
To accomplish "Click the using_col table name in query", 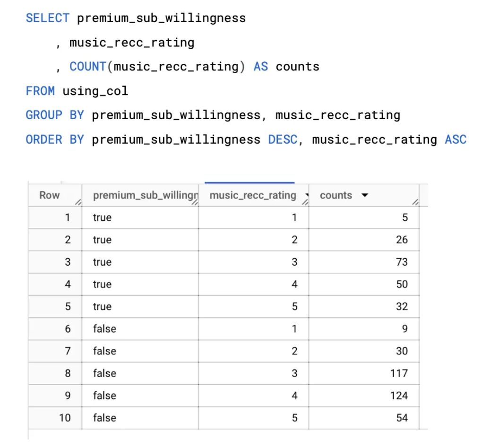I will tap(95, 91).
